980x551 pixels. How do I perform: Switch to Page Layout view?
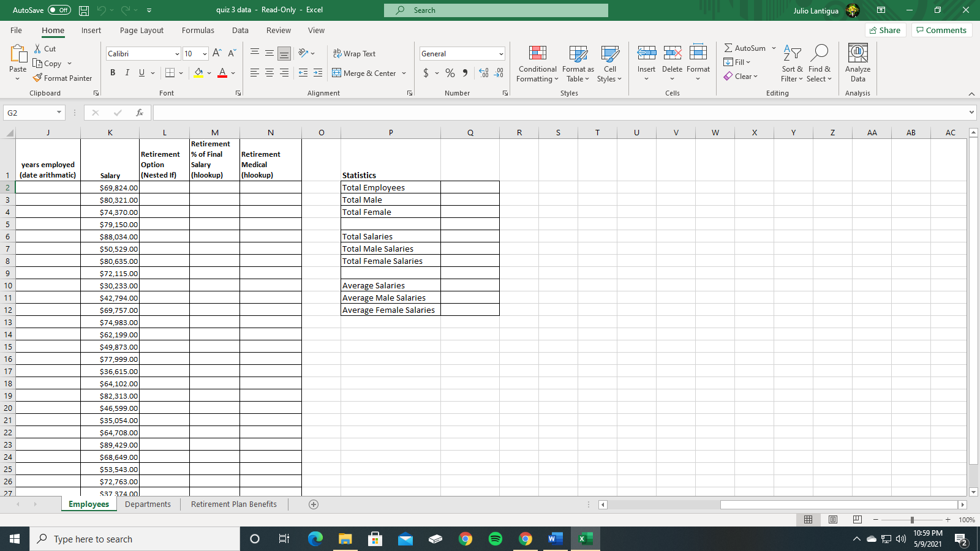[x=833, y=520]
